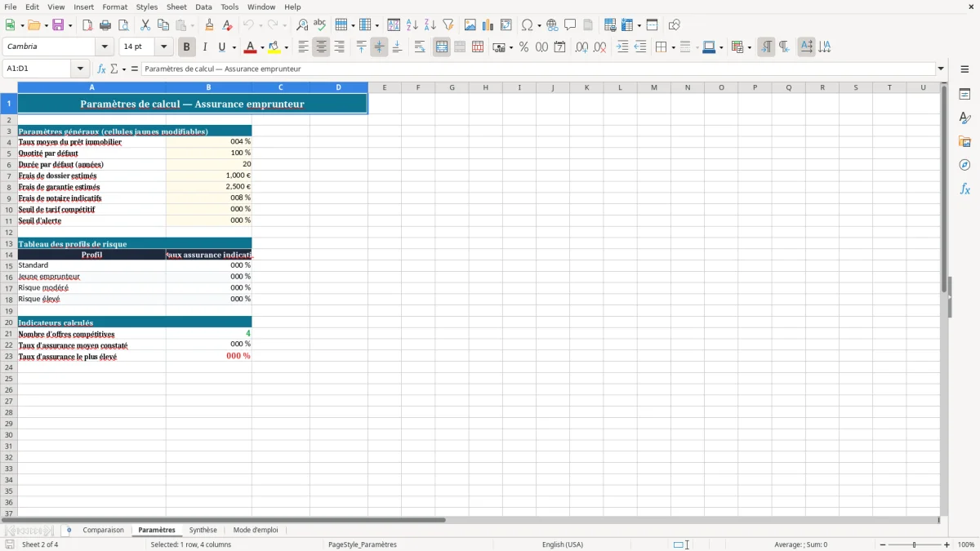Open the background color dropdown arrow

[286, 47]
